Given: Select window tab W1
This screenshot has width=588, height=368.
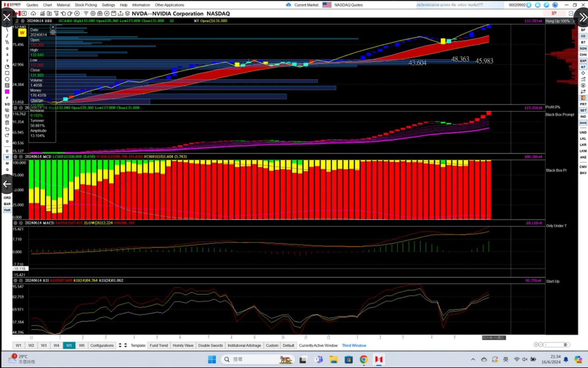Looking at the screenshot, I should pos(18,345).
